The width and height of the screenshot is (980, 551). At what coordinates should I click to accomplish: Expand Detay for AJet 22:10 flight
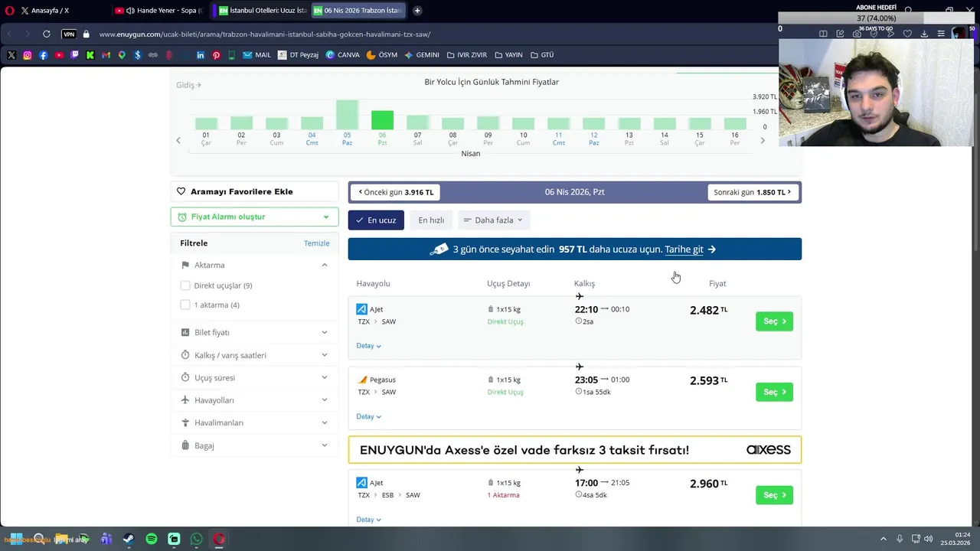click(x=368, y=346)
